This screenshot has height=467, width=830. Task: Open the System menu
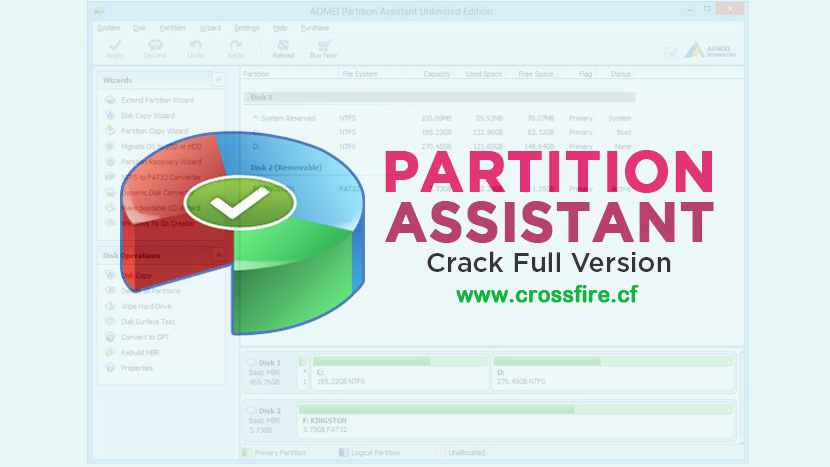[x=109, y=28]
